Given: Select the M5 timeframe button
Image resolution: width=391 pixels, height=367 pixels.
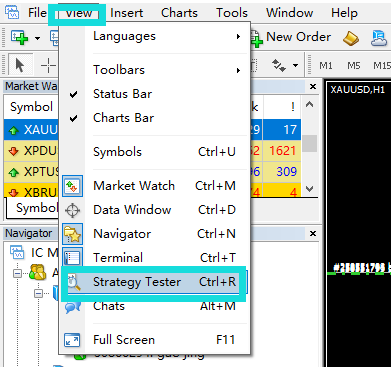Looking at the screenshot, I should point(354,66).
